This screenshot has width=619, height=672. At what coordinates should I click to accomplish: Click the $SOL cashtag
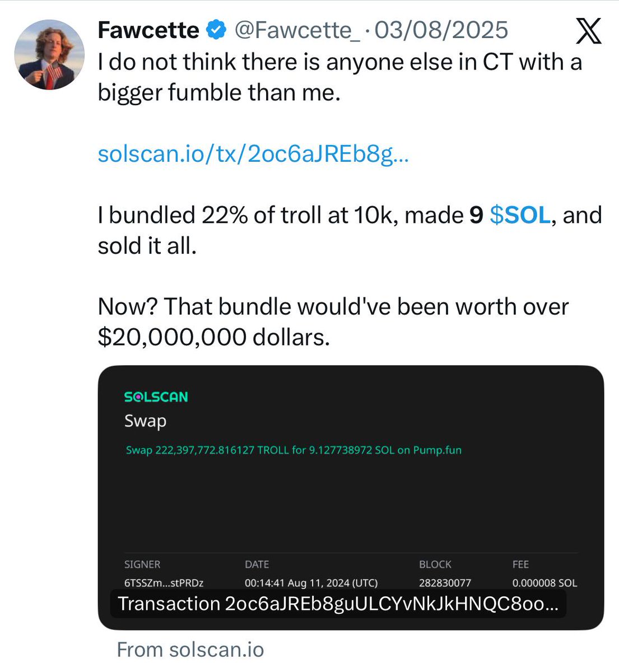point(520,216)
